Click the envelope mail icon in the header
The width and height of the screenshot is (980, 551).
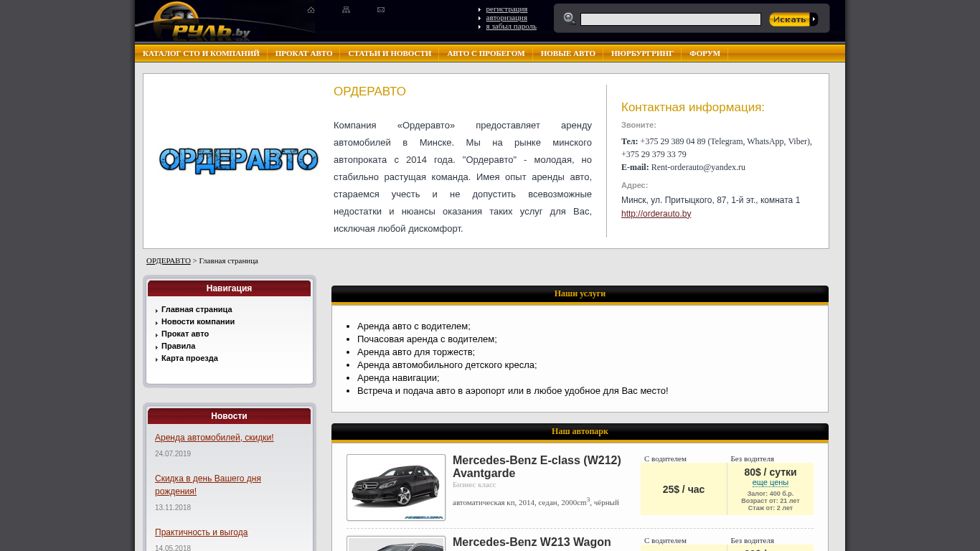point(381,10)
